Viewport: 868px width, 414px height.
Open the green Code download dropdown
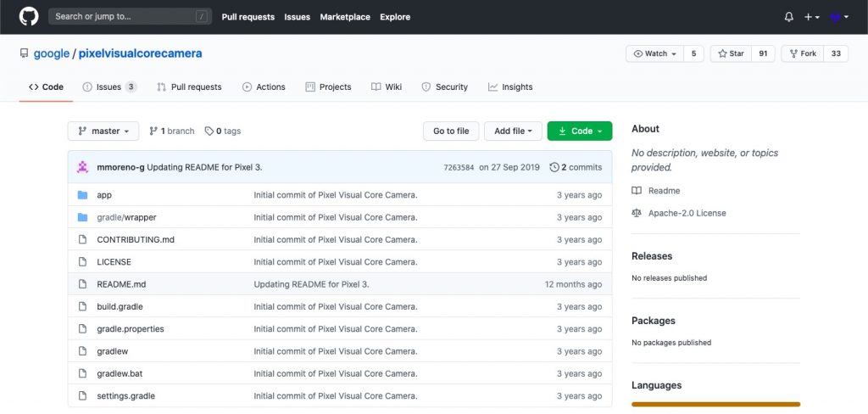580,131
